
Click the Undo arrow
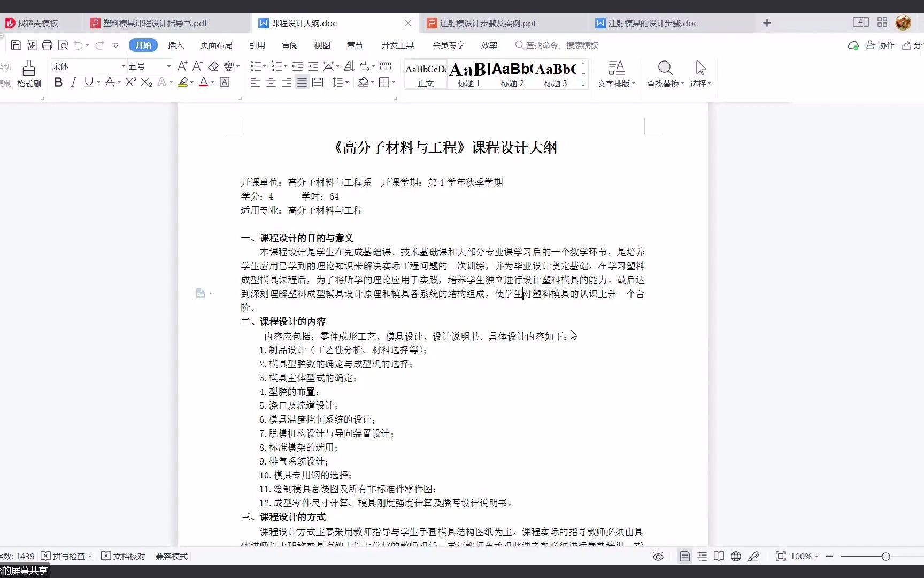(79, 45)
